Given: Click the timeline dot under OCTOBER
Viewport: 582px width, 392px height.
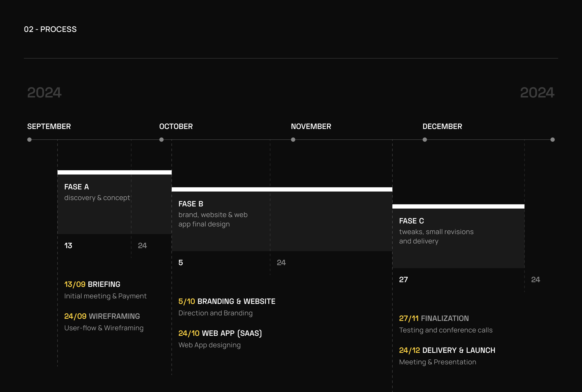Looking at the screenshot, I should point(161,140).
